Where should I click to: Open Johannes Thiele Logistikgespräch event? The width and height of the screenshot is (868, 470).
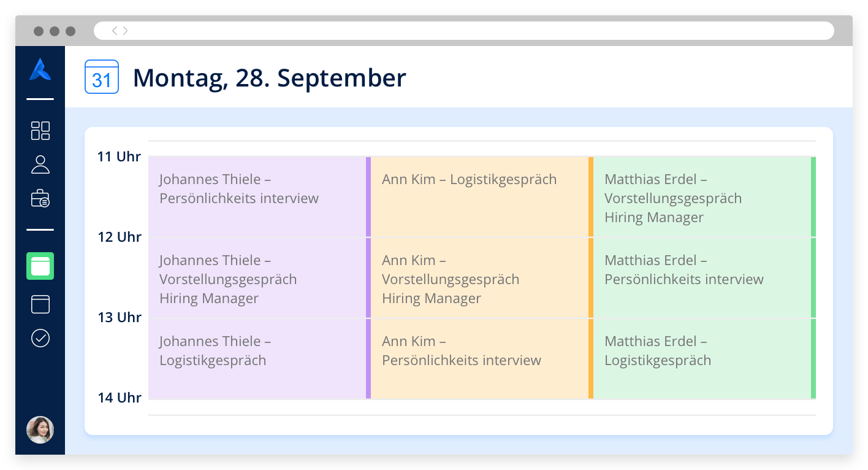259,359
